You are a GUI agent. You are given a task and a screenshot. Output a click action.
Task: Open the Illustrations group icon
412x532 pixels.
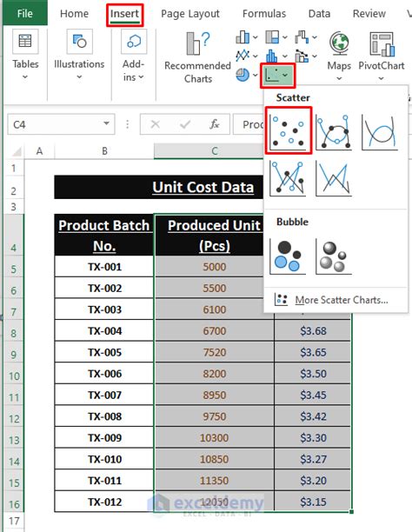79,42
